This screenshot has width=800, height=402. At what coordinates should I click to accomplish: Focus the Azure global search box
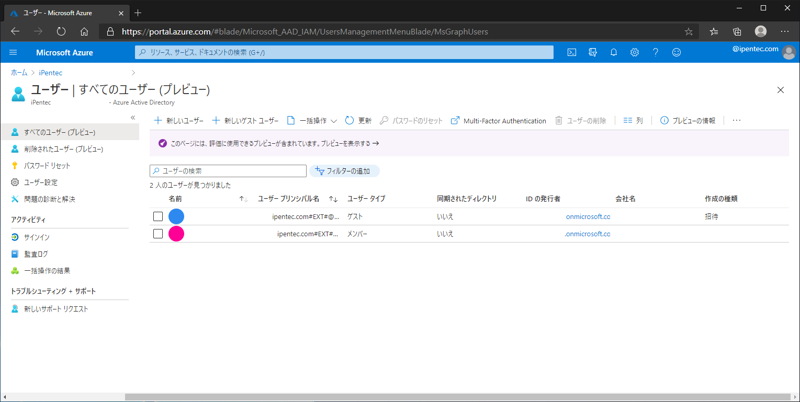pos(344,52)
